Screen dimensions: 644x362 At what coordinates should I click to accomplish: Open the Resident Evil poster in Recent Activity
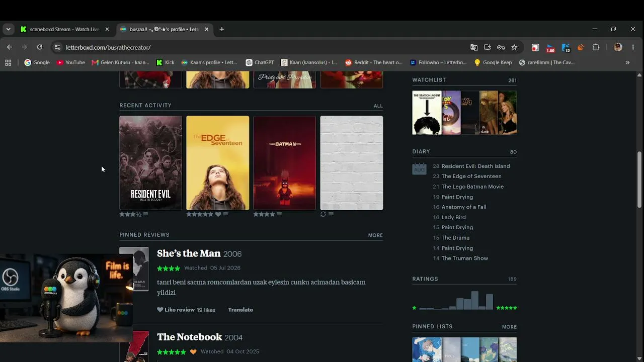pyautogui.click(x=150, y=163)
